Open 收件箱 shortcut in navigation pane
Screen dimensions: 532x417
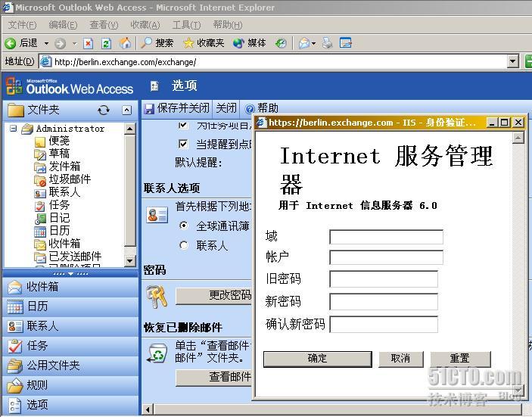pyautogui.click(x=70, y=287)
